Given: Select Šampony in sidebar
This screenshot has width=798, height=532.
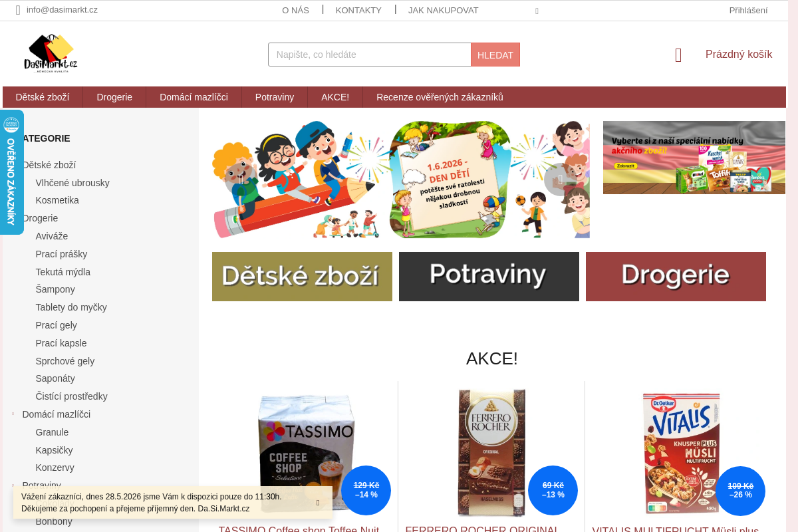Looking at the screenshot, I should [55, 289].
